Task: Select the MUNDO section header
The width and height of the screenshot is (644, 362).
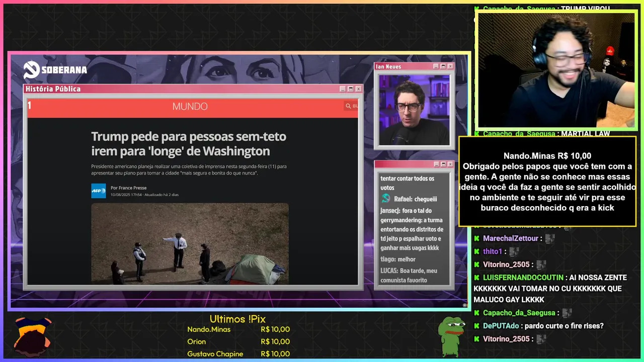Action: (x=190, y=106)
